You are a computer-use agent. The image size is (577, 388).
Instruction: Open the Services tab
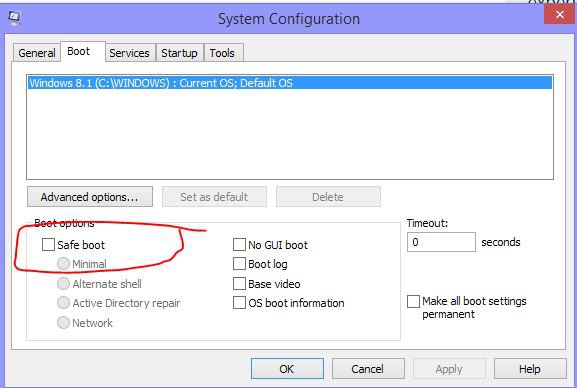coord(129,53)
